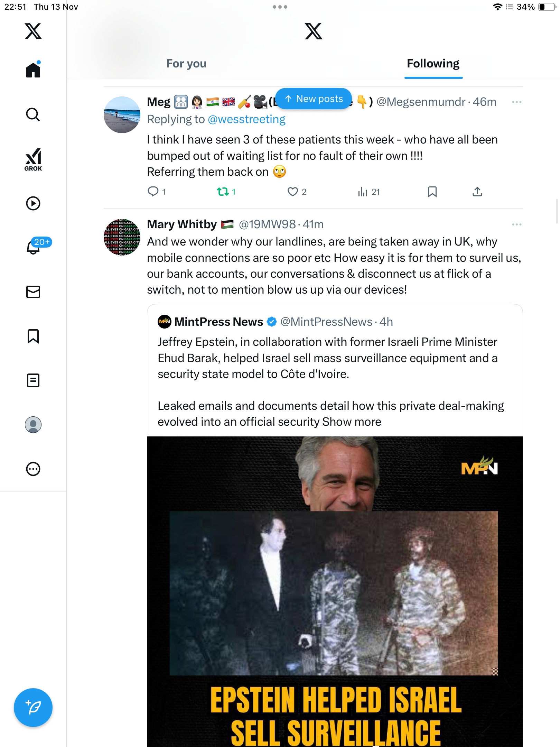Open notifications bell with 20+ badge

pos(34,247)
